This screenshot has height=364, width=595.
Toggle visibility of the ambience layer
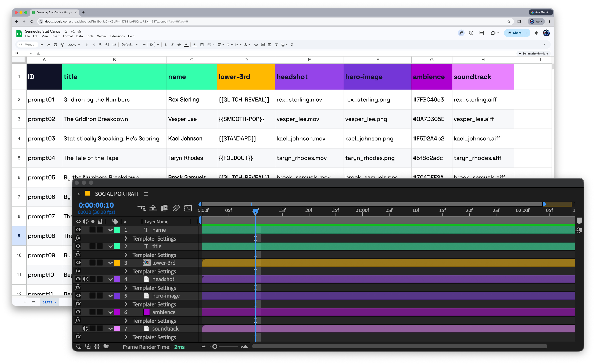78,312
